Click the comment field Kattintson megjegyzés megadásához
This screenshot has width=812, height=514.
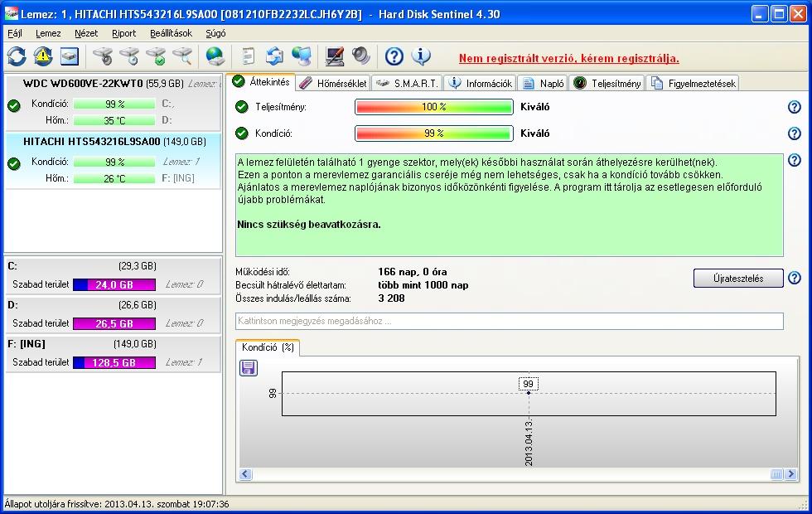point(509,321)
